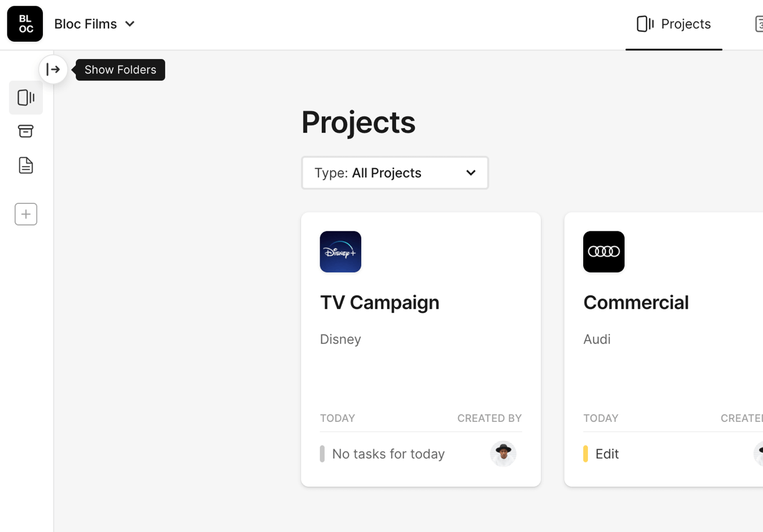Open the Documents page icon in sidebar
The image size is (763, 532).
(x=26, y=166)
